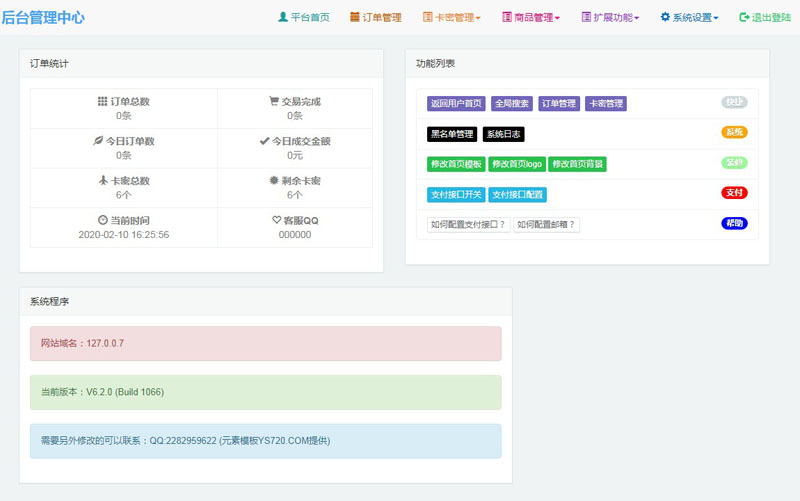The height and width of the screenshot is (501, 800).
Task: Click the 功能列表 panel header
Action: pos(587,64)
